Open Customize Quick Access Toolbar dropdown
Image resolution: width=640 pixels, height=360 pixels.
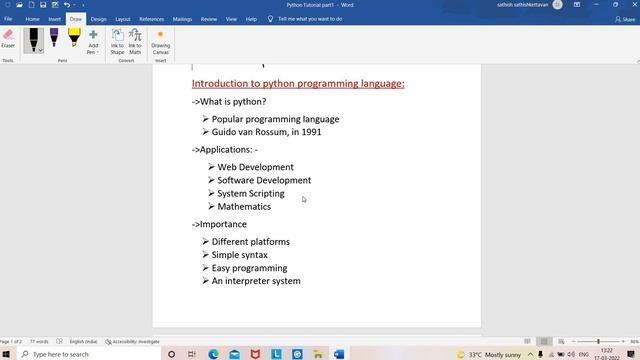point(83,5)
